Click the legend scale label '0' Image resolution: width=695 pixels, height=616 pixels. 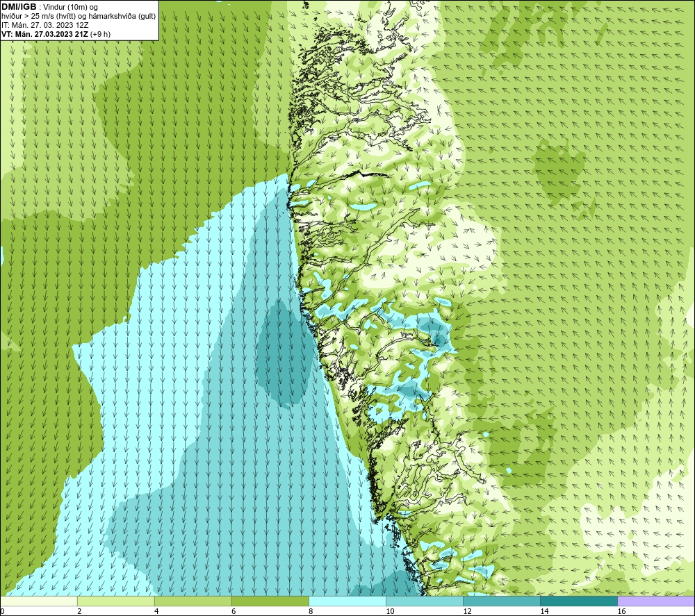click(2, 612)
